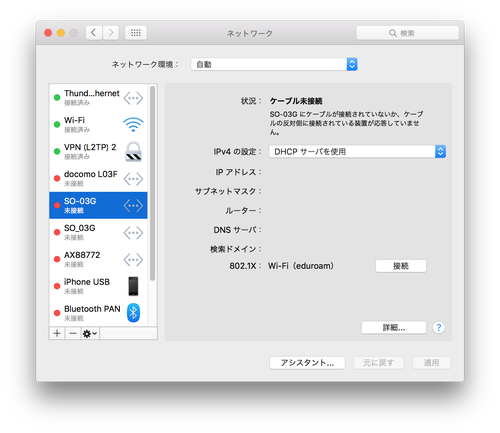Click the search magnifier icon
This screenshot has height=433, width=500.
coord(393,33)
